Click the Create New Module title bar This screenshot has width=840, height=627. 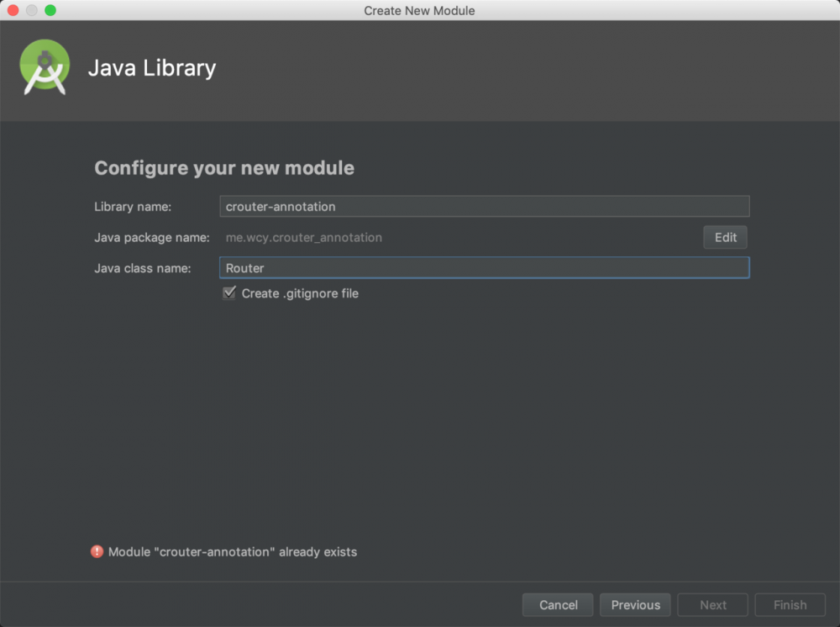tap(419, 10)
